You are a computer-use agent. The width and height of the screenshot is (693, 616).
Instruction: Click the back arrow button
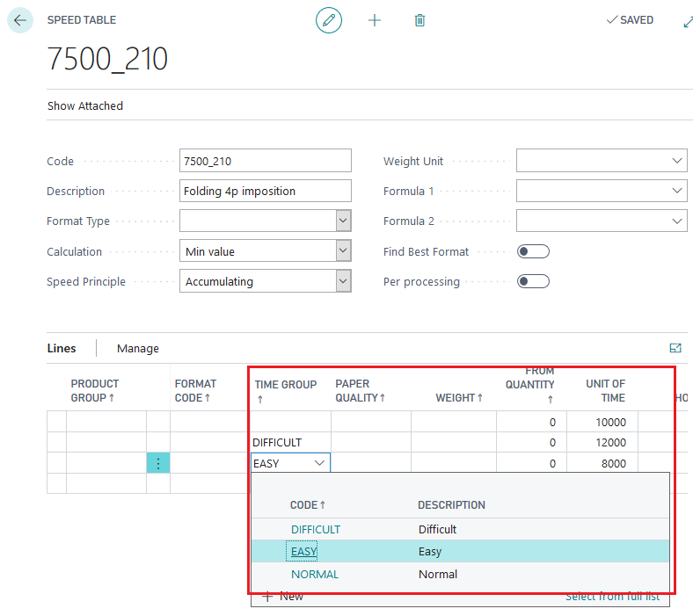click(19, 20)
